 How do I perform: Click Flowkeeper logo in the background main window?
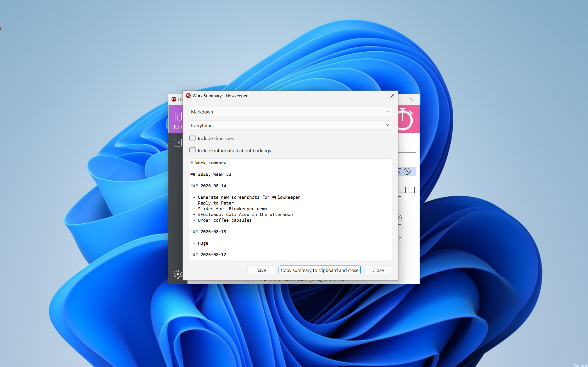(174, 99)
